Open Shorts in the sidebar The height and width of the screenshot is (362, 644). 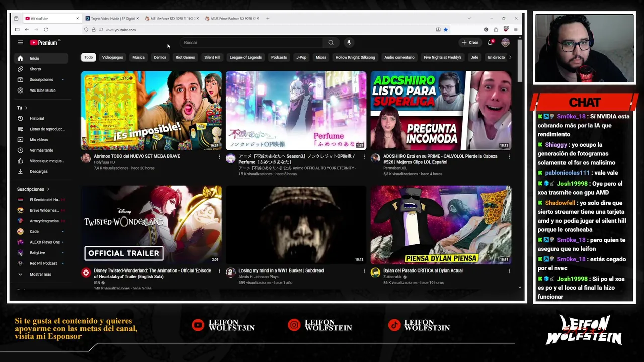coord(42,69)
